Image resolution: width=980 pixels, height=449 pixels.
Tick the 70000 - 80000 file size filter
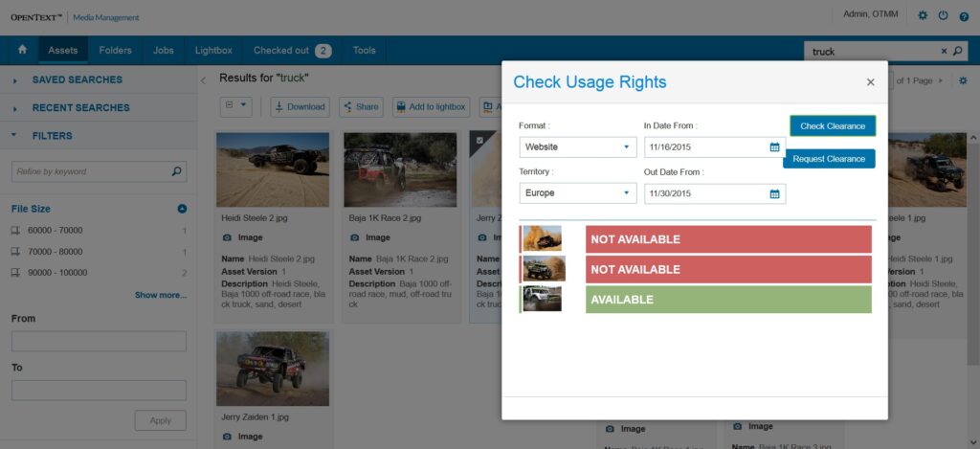coord(15,252)
